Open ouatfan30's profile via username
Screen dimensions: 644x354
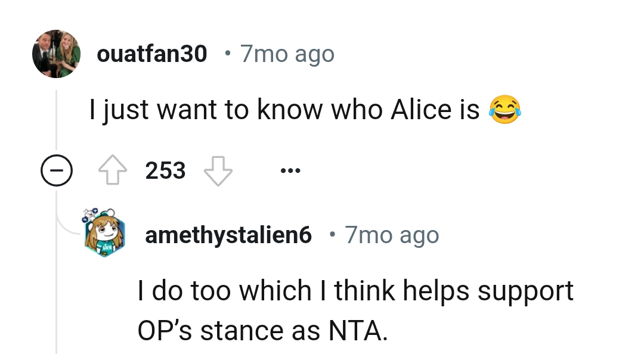pos(152,53)
